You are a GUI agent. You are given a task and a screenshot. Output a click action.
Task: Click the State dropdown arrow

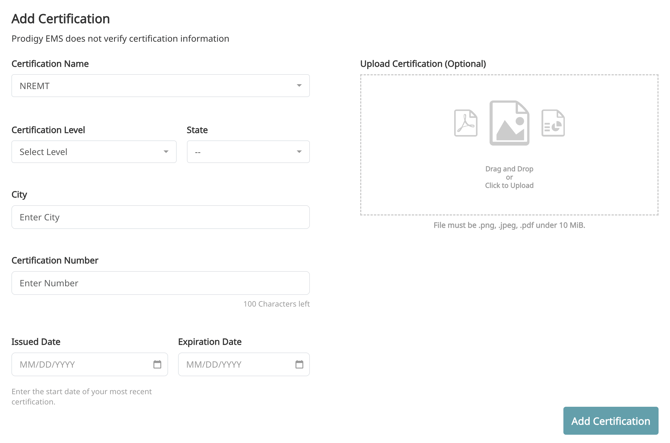click(x=299, y=152)
